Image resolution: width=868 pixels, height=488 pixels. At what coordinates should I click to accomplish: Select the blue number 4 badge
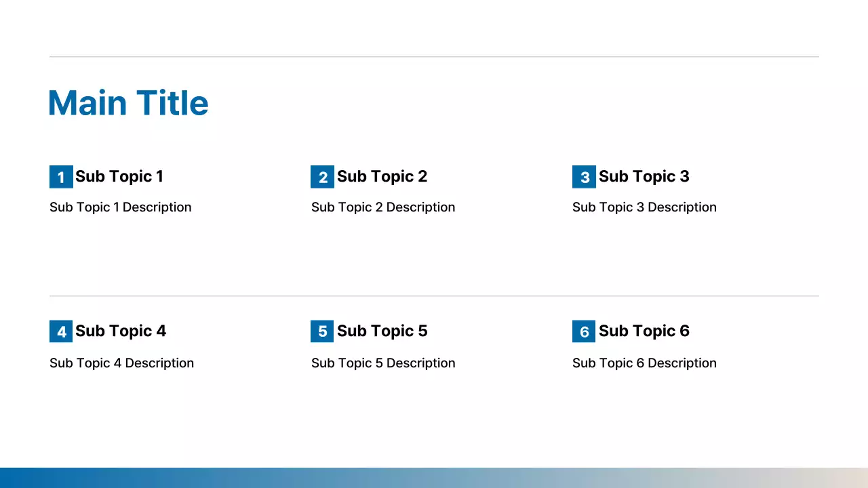click(61, 331)
